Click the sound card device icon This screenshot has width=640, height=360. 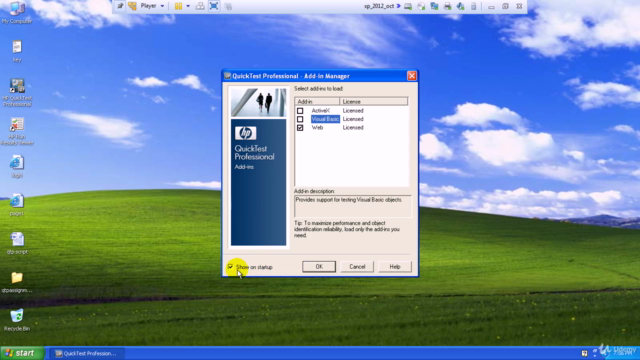coord(460,6)
